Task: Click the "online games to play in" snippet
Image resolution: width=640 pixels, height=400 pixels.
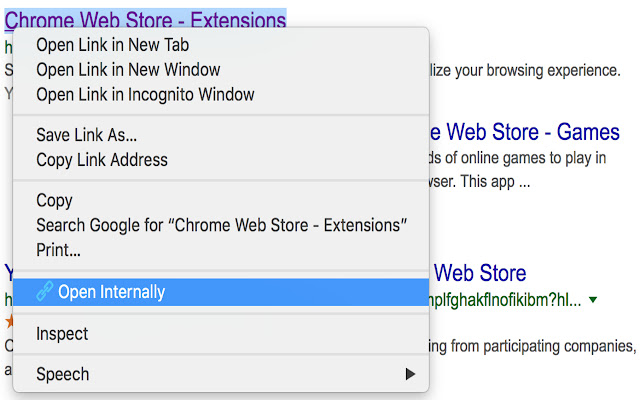Action: 520,159
